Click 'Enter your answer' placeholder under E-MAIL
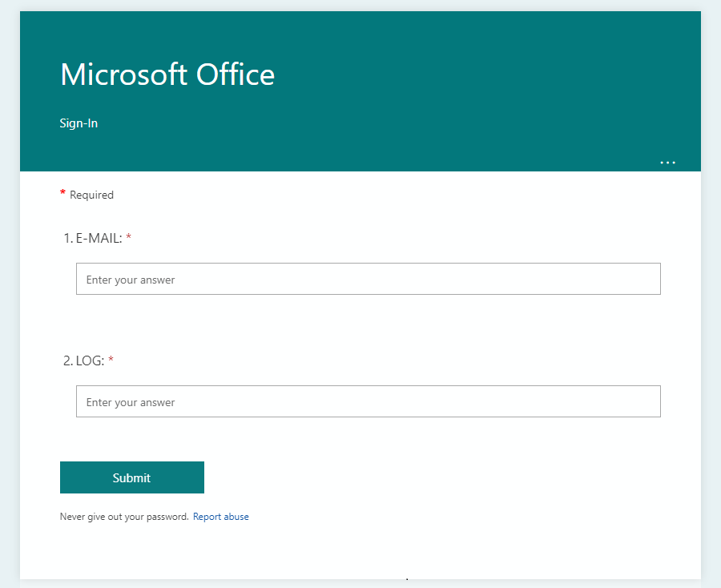The width and height of the screenshot is (721, 588). coord(131,280)
